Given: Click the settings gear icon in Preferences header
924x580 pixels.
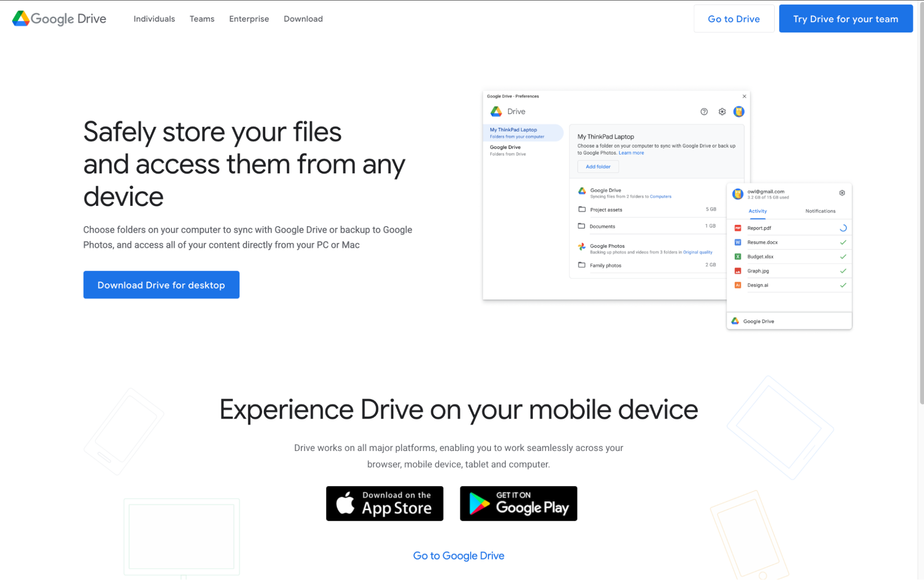Looking at the screenshot, I should click(x=722, y=111).
